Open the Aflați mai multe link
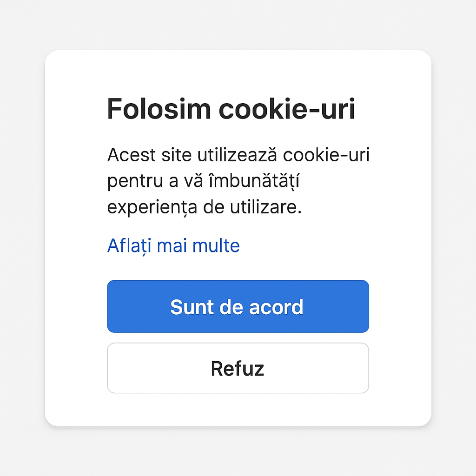Viewport: 476px width, 476px height. coord(173,245)
